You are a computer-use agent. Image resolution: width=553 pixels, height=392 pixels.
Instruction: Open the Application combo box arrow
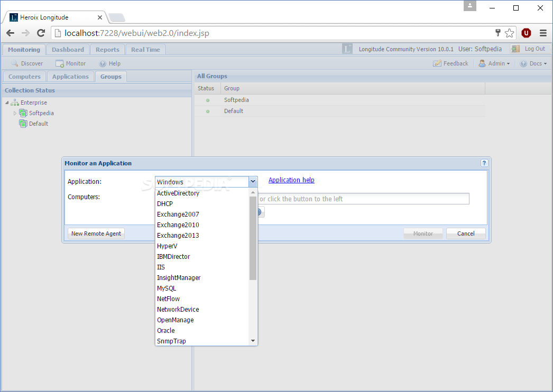click(253, 182)
